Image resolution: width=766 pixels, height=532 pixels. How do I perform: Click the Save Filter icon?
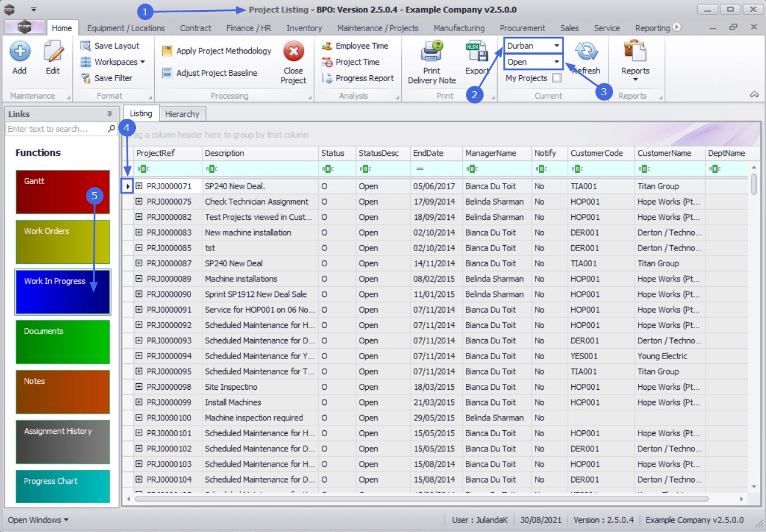coord(85,78)
